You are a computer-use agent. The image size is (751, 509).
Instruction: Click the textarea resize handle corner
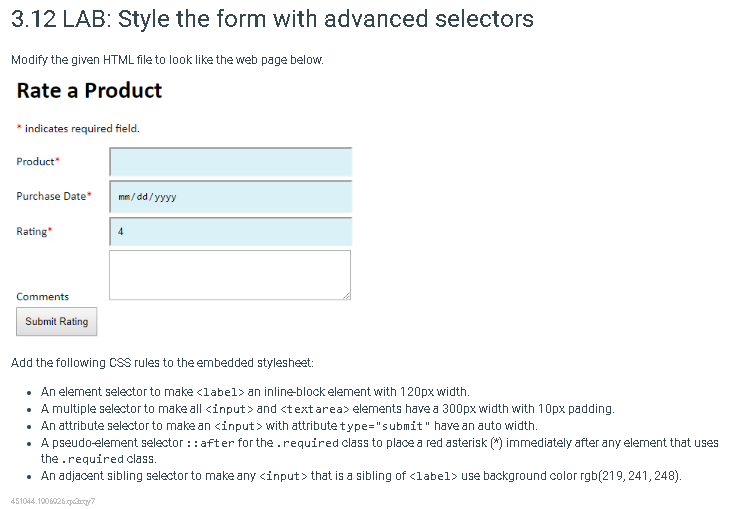(347, 296)
